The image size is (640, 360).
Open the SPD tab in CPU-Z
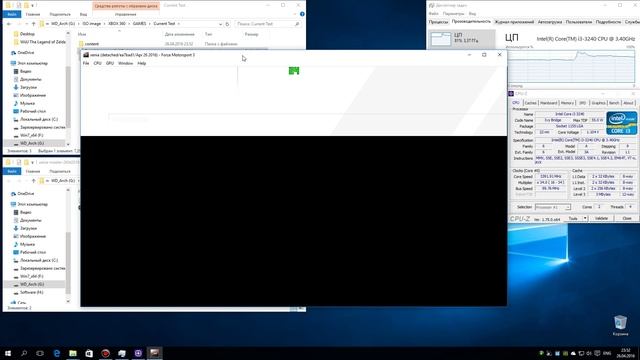tap(582, 103)
